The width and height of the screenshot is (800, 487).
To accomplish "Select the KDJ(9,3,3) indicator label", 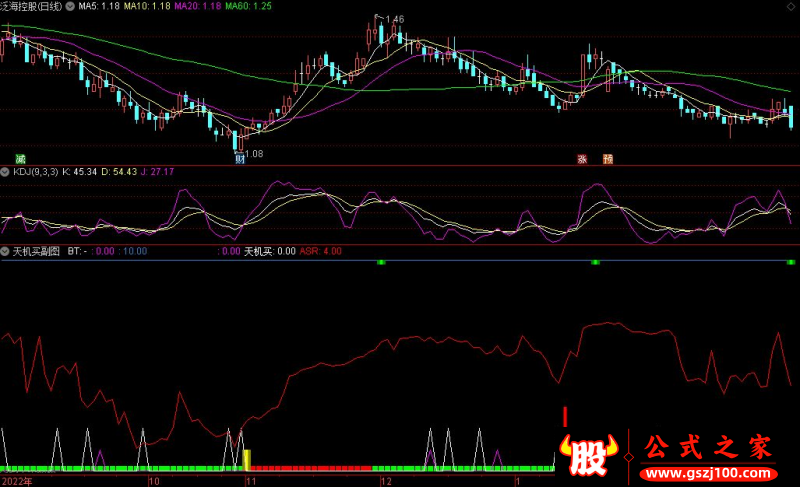I will coord(35,172).
